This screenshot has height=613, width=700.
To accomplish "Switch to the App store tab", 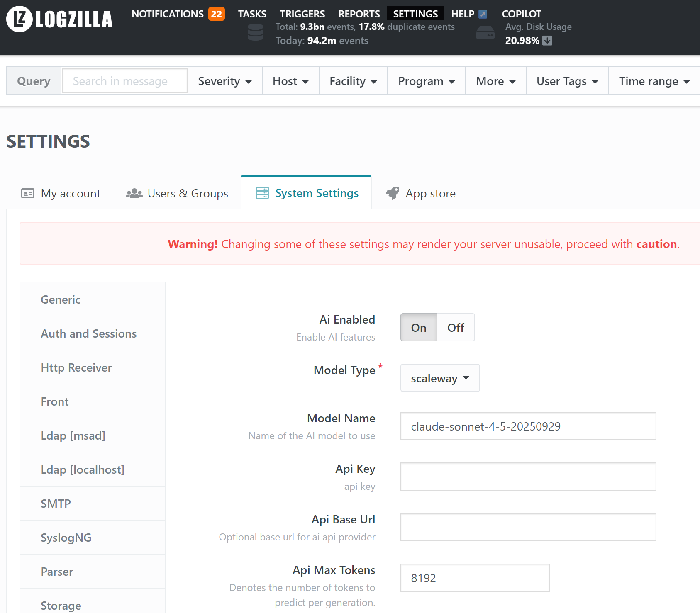I will pyautogui.click(x=430, y=193).
